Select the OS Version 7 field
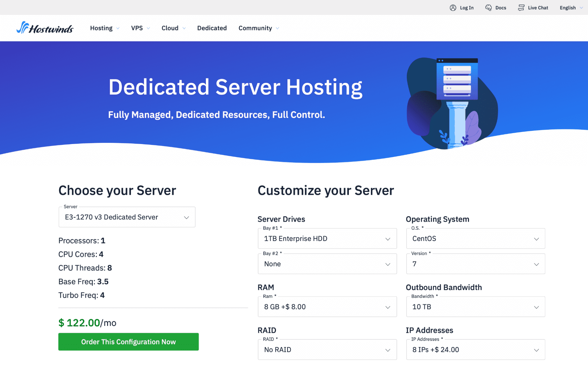This screenshot has width=588, height=368. [475, 264]
